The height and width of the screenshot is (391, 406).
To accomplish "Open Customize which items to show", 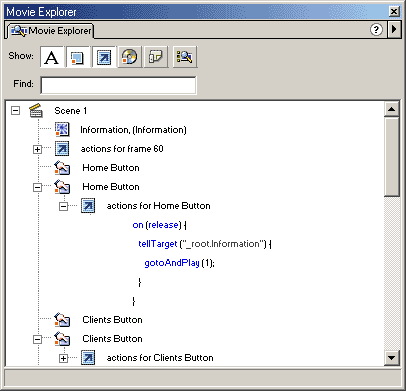I will pyautogui.click(x=185, y=57).
